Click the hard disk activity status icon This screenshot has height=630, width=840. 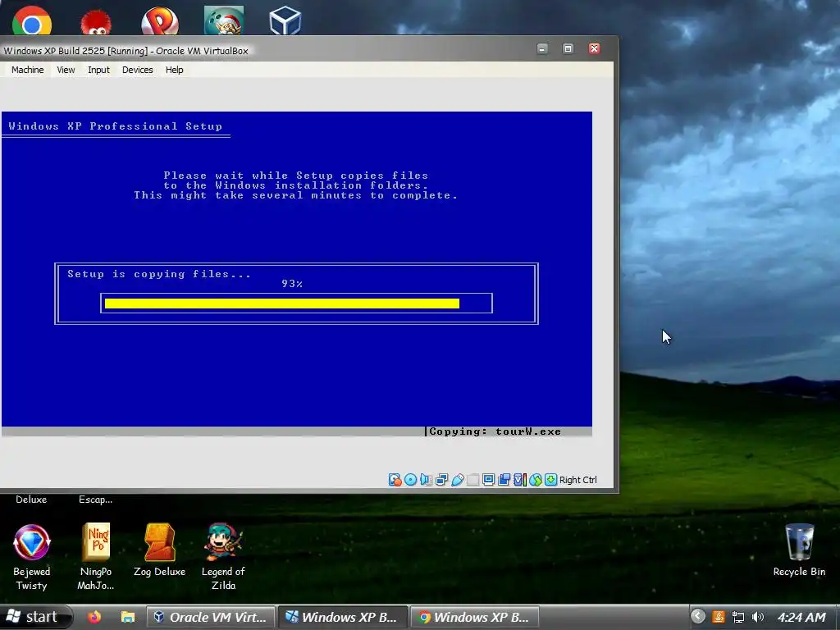click(395, 479)
